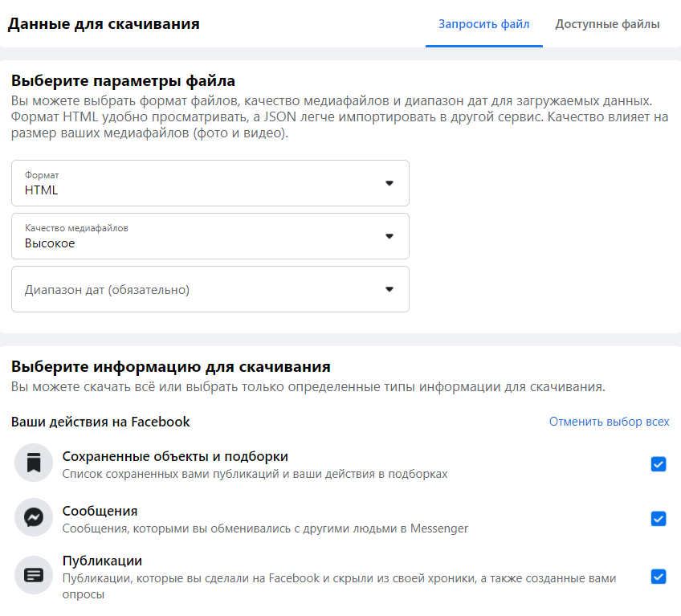
Task: Click the Messenger icon next to Сообщения
Action: (34, 519)
